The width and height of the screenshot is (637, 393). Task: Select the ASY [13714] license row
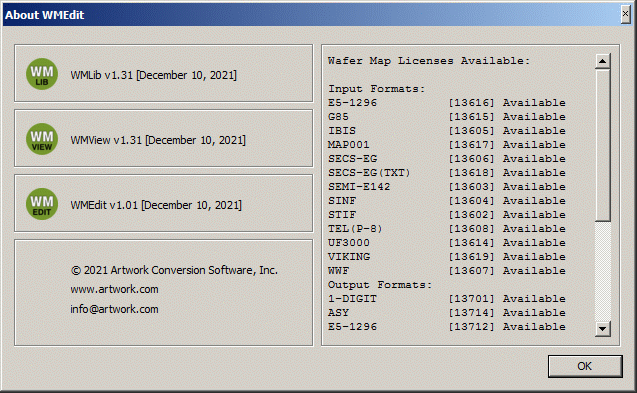coord(447,313)
